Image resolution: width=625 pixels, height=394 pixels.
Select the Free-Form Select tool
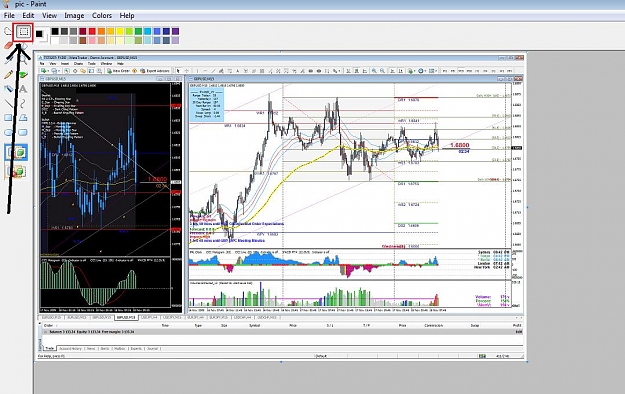click(8, 31)
